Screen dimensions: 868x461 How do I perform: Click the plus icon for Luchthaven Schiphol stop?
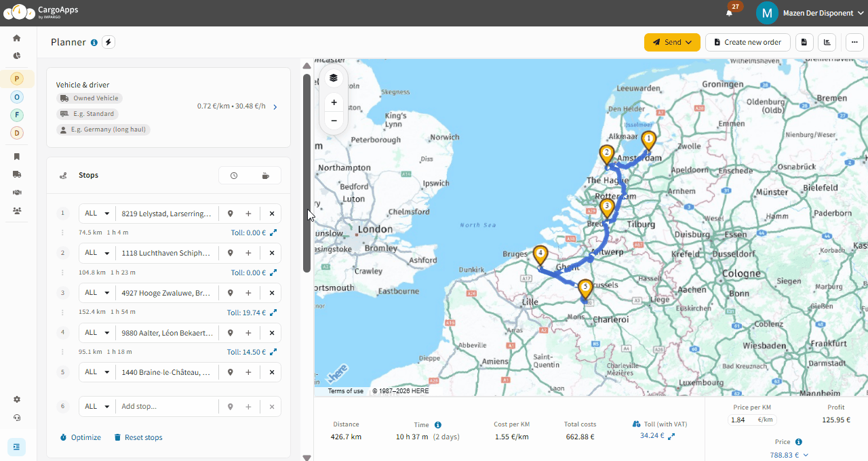click(x=248, y=253)
